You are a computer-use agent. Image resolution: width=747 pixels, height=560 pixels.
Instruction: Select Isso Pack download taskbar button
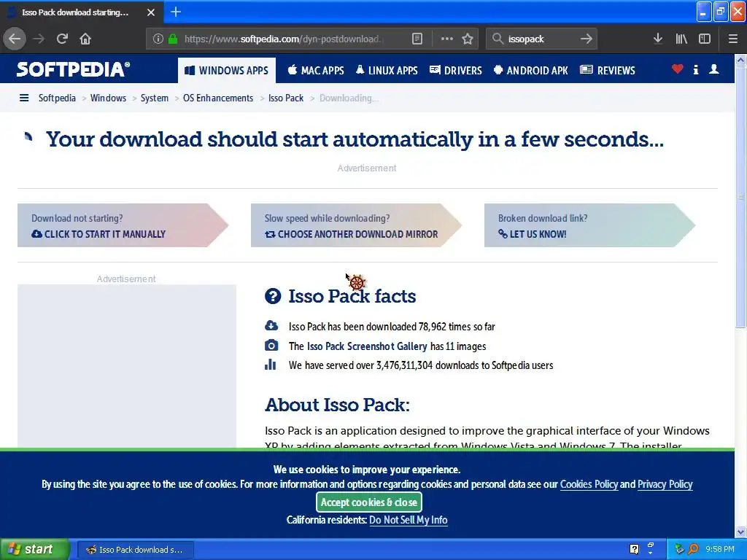click(135, 550)
